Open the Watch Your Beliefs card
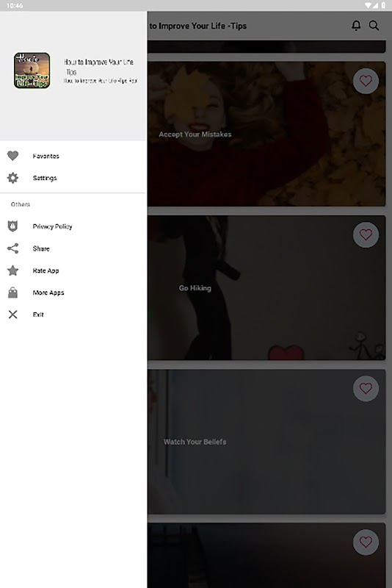 tap(266, 442)
